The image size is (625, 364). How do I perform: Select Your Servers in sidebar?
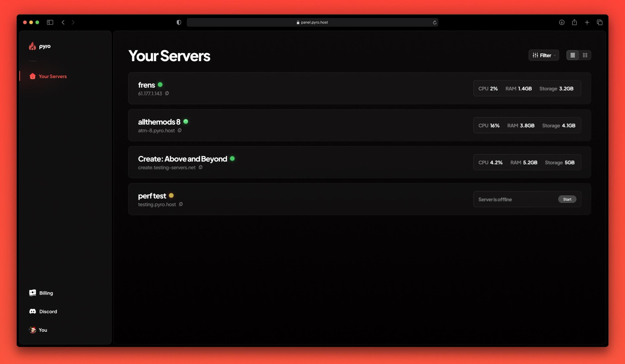[x=52, y=76]
